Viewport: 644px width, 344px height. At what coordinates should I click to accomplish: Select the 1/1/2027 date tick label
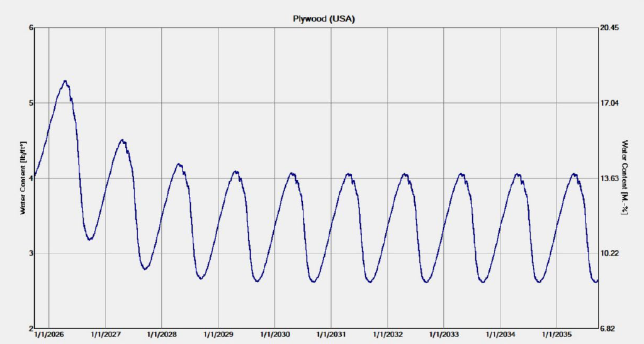pos(106,335)
